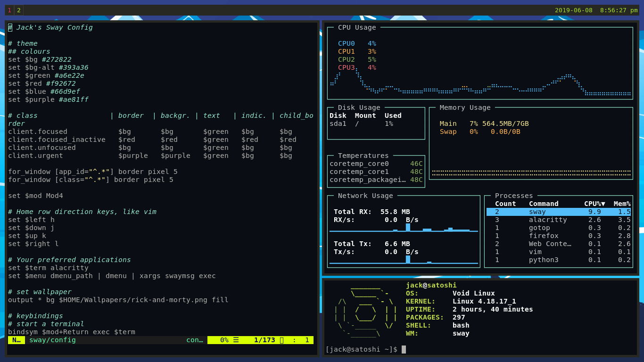This screenshot has width=644, height=362.
Task: Select workspace 1 in the sway bar
Action: coord(10,9)
